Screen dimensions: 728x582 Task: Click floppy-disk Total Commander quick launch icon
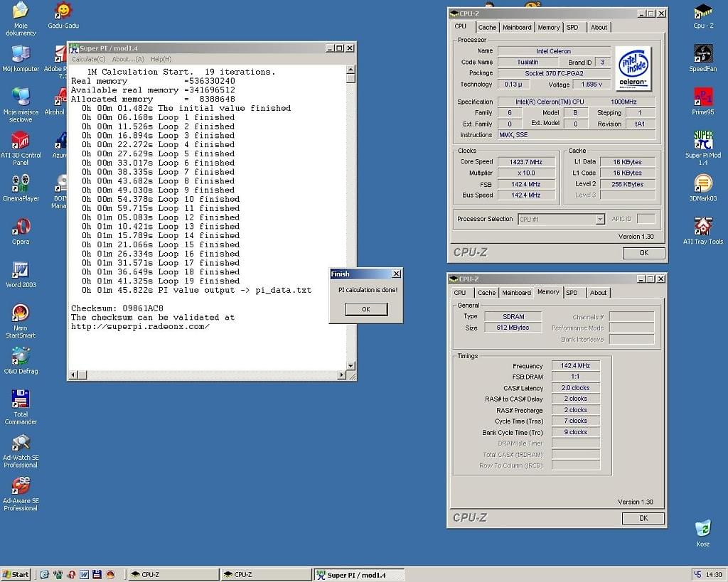coord(97,575)
